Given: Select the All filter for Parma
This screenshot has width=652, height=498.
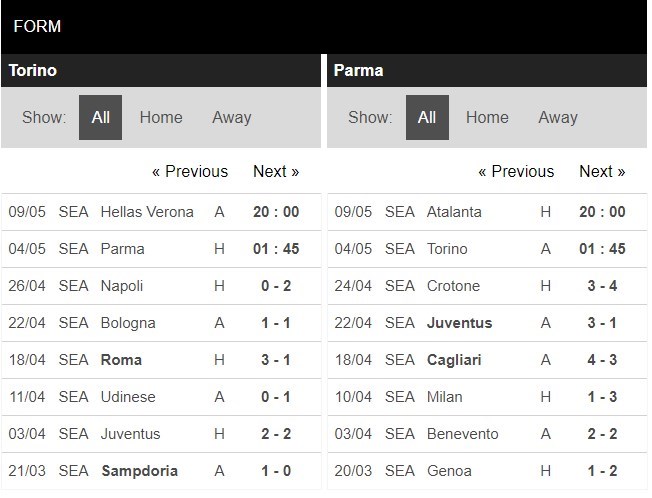Looking at the screenshot, I should (427, 118).
